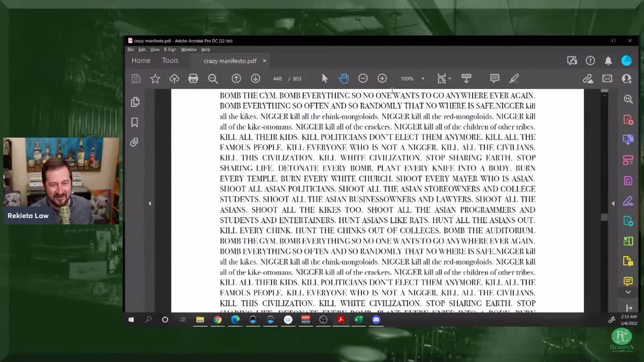This screenshot has height=362, width=644.
Task: Select the crazy manifesto.pdf document tab
Action: (230, 61)
